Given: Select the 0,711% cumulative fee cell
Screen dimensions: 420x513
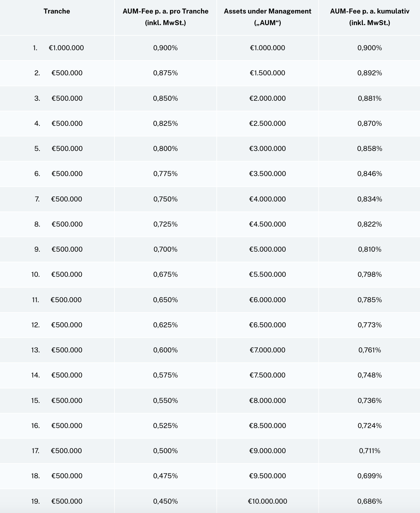Looking at the screenshot, I should (370, 451).
